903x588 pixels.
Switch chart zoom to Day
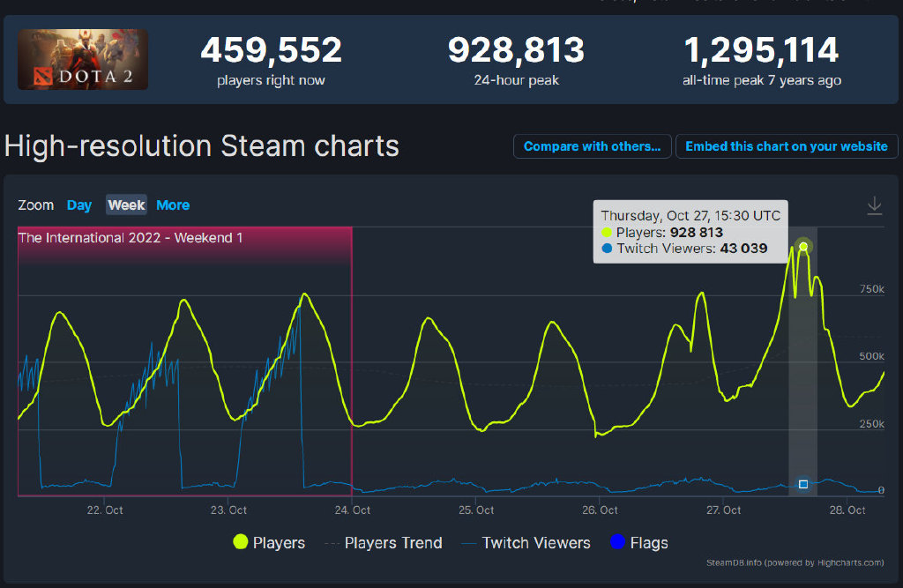(79, 205)
